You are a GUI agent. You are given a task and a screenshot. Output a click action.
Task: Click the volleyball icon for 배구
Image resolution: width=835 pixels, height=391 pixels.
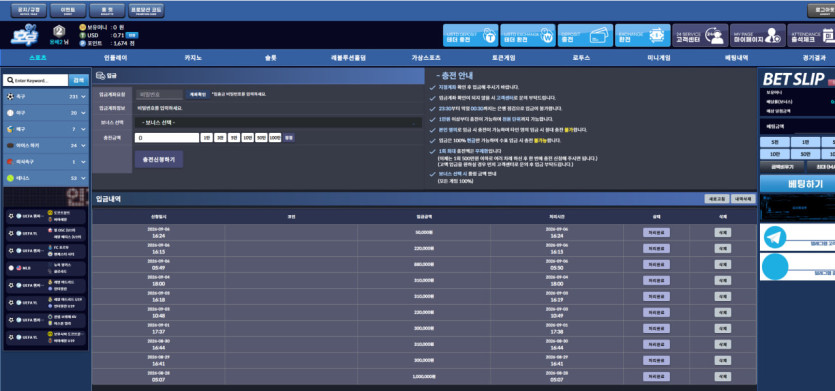pos(10,129)
